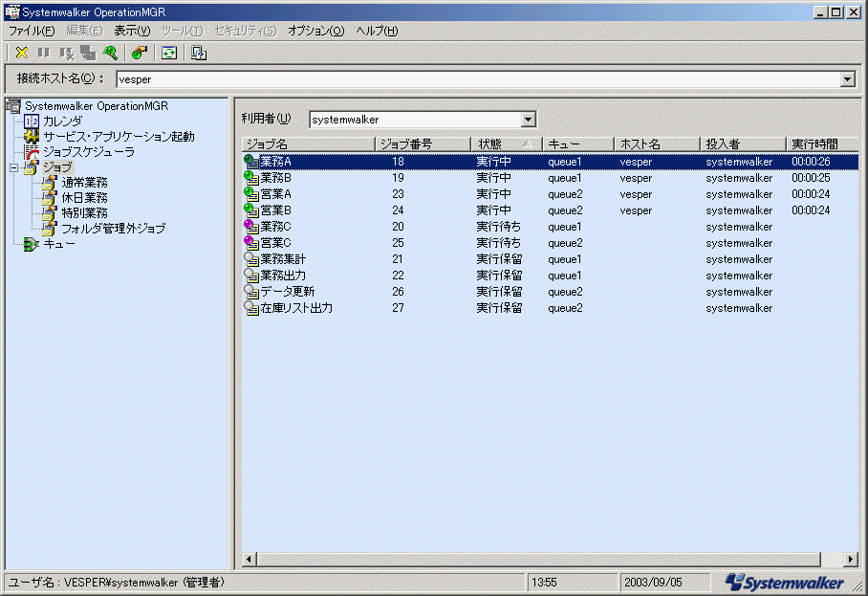Image resolution: width=868 pixels, height=596 pixels.
Task: Open the 接続ホスト名 dropdown arrow
Action: point(847,79)
